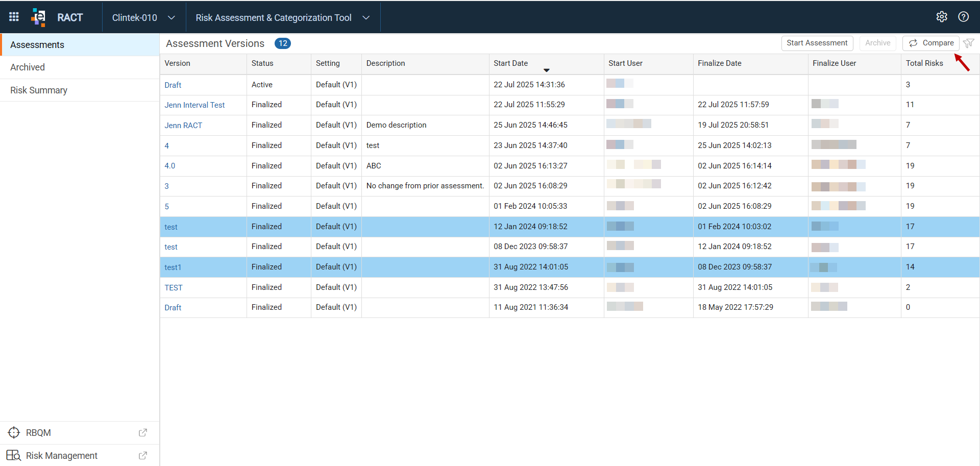Click the Archive button
Viewport: 980px width, 466px height.
coord(877,43)
